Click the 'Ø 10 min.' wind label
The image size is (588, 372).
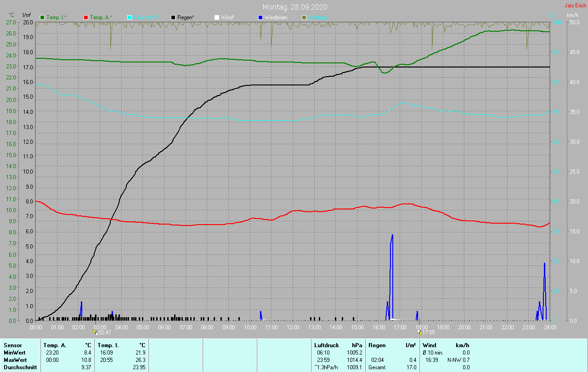pos(433,353)
